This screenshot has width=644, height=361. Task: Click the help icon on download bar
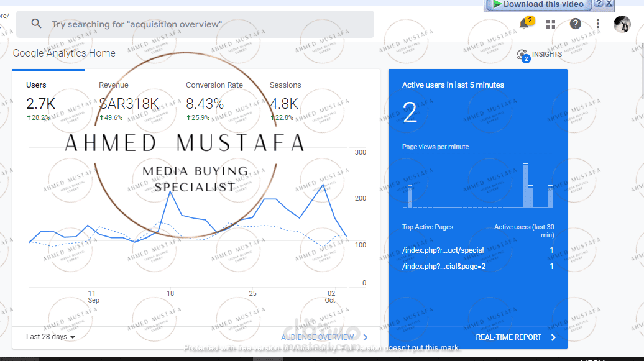coord(599,4)
